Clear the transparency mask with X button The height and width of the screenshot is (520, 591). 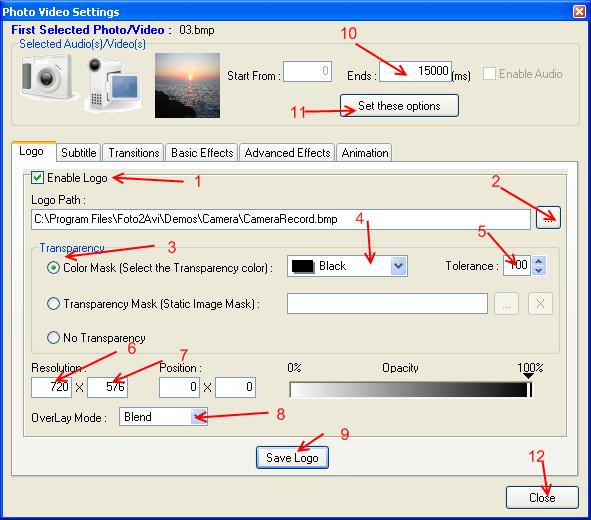point(540,304)
